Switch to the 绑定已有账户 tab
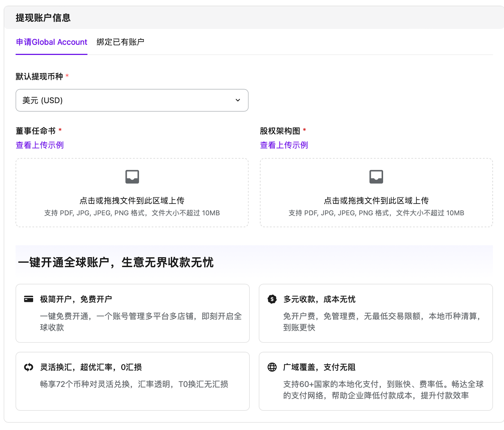 coord(120,42)
